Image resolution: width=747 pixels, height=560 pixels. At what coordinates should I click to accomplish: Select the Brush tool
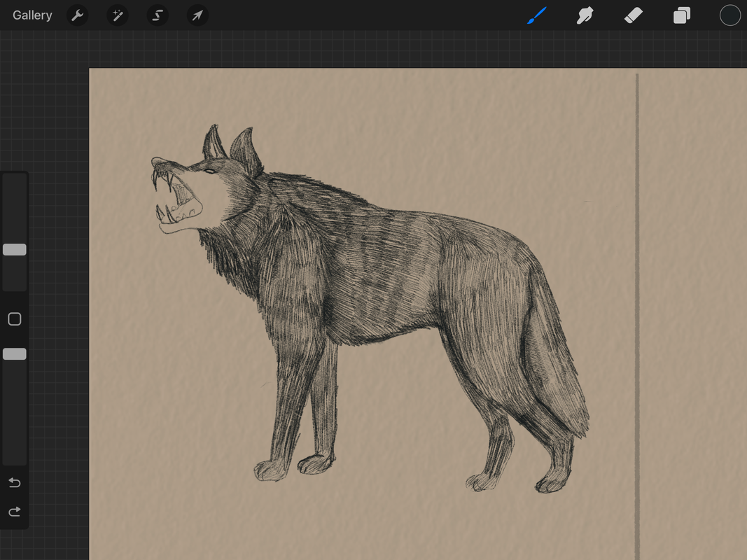[x=537, y=15]
